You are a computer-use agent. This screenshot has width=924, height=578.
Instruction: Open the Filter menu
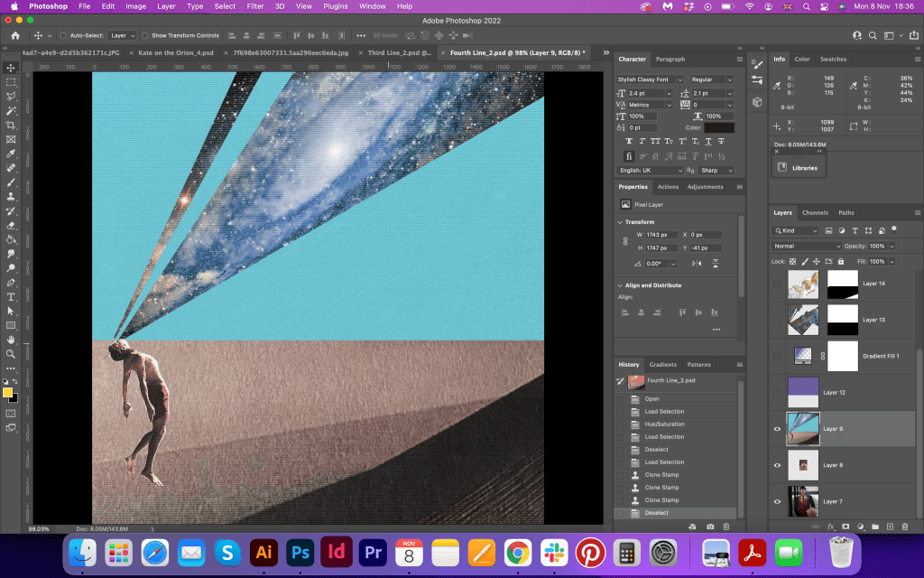pos(255,6)
